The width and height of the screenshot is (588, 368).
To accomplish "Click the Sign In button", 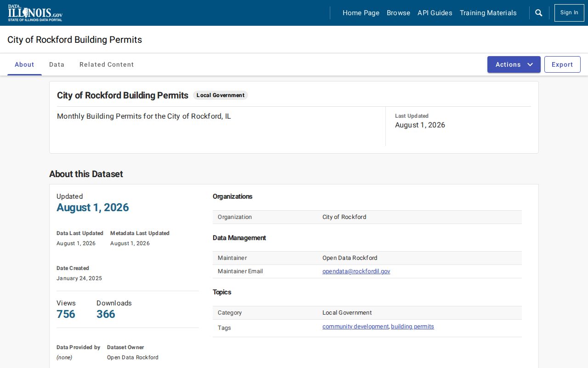I will point(569,13).
